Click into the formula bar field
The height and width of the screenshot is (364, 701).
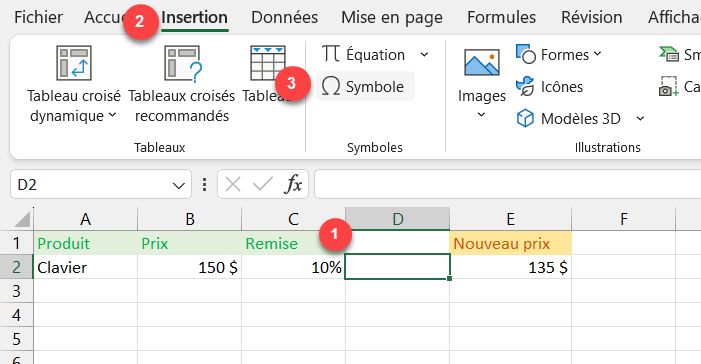coord(507,184)
